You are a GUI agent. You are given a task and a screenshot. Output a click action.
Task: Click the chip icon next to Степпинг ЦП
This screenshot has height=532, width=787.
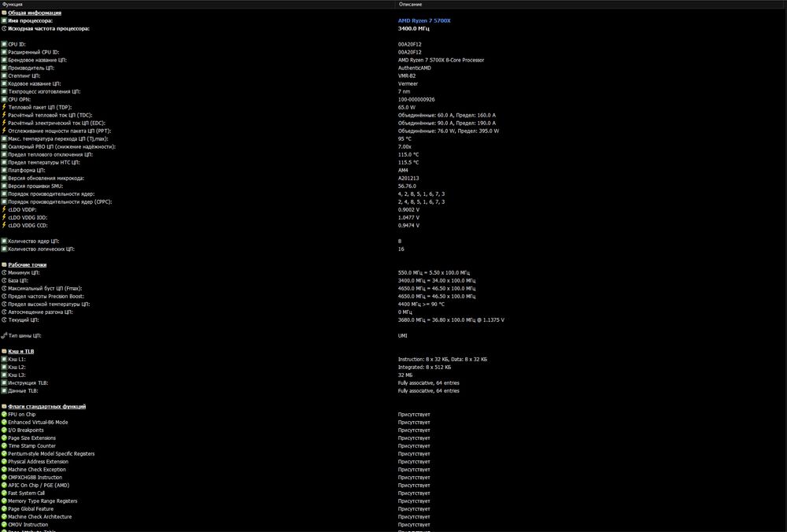[4, 76]
